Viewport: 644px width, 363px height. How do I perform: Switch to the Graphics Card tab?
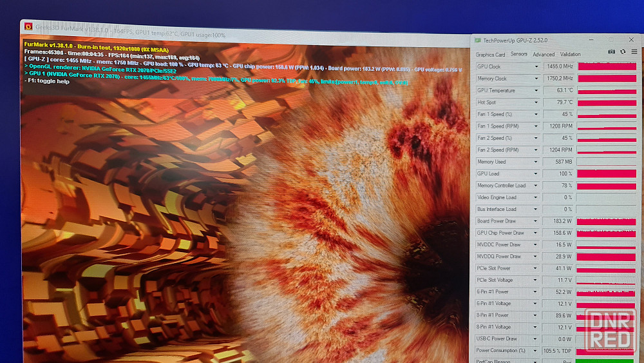click(490, 55)
